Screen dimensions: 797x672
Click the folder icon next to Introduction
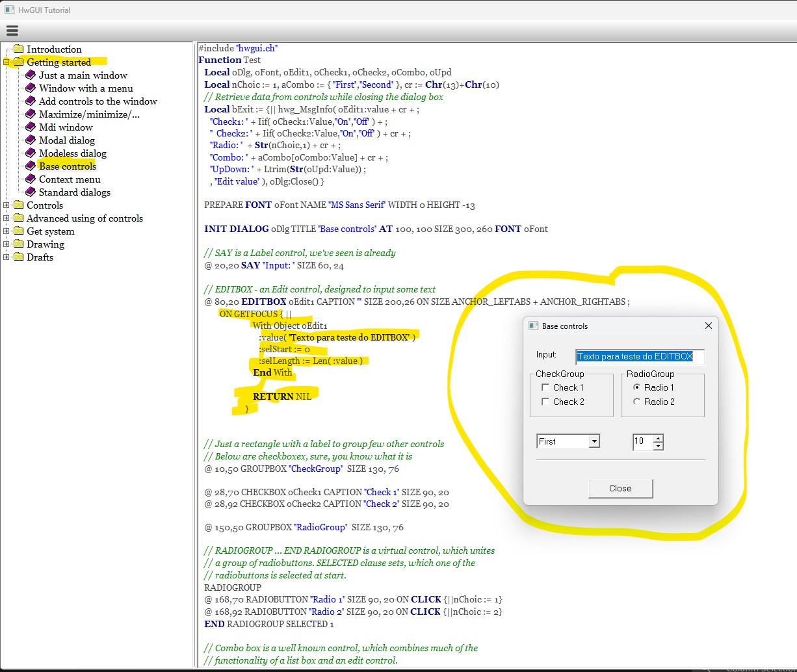(x=18, y=49)
